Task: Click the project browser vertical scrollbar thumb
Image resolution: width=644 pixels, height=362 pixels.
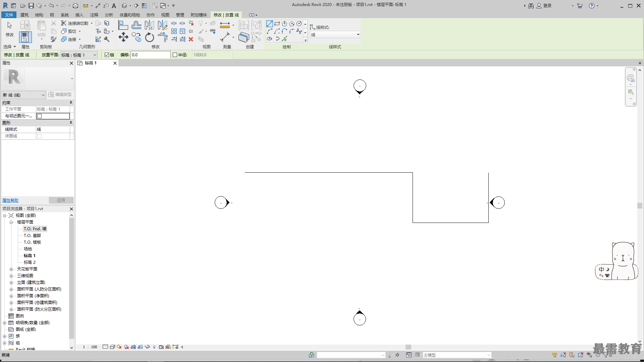Action: pyautogui.click(x=71, y=278)
